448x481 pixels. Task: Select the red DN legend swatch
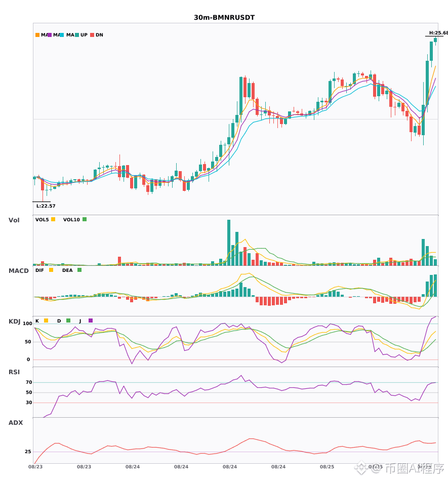(x=92, y=35)
